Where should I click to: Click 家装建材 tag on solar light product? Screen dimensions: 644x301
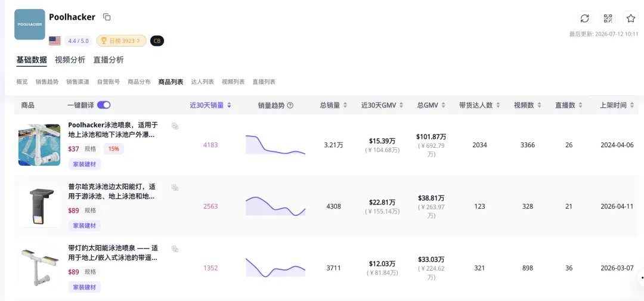tap(85, 225)
